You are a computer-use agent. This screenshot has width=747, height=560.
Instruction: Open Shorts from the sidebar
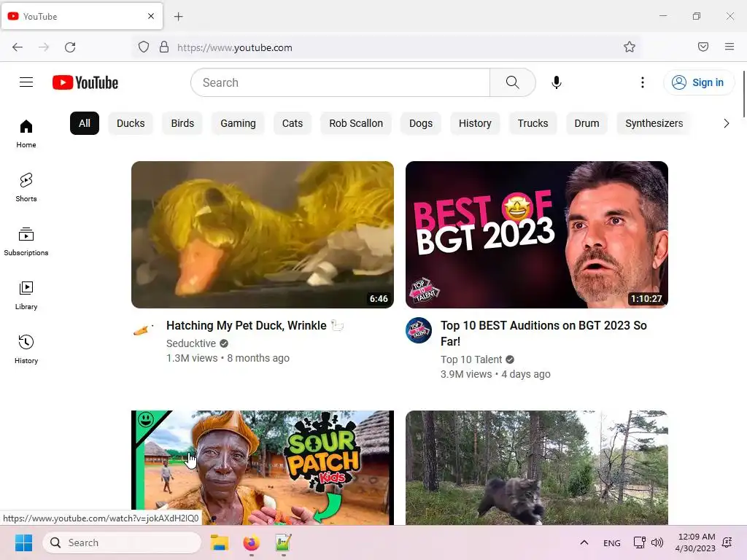pos(26,187)
